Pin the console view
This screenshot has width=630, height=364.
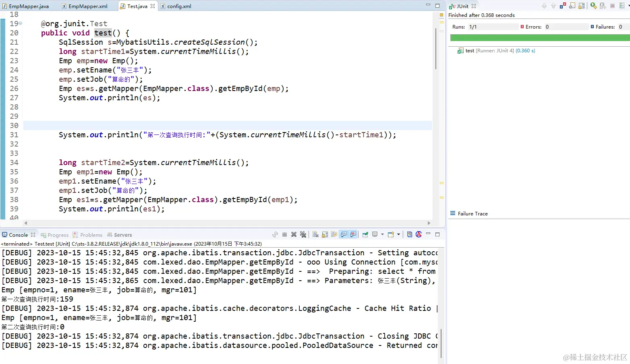point(365,234)
